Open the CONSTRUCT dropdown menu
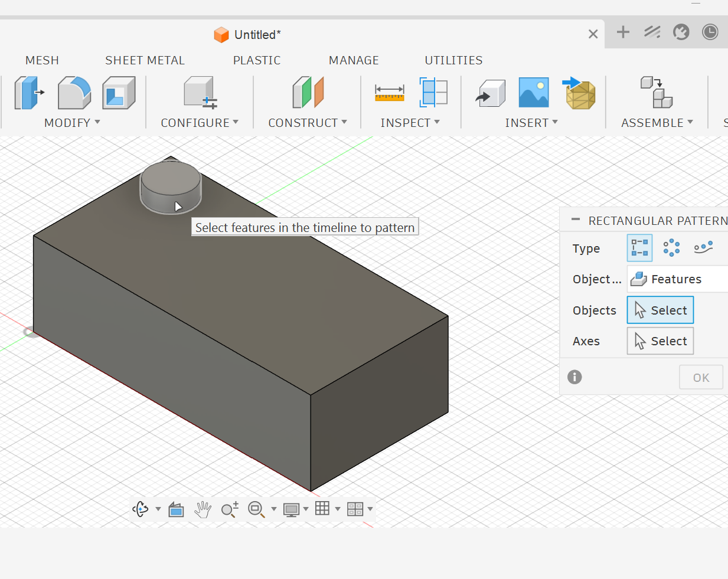This screenshot has height=579, width=728. tap(308, 123)
